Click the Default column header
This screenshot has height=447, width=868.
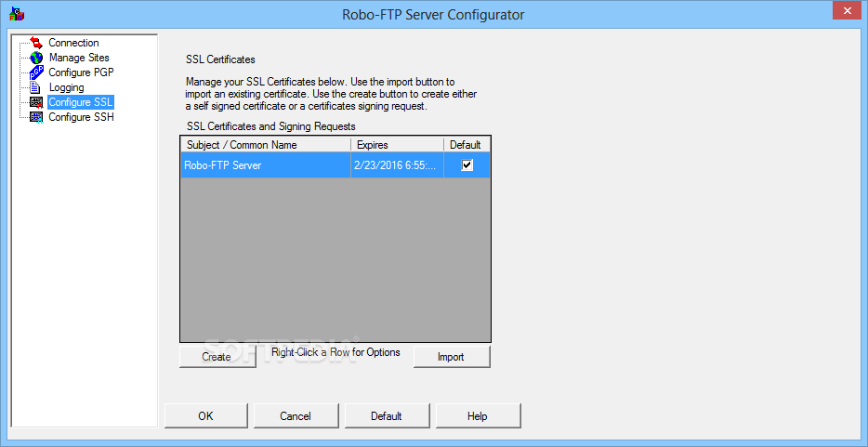(x=467, y=145)
